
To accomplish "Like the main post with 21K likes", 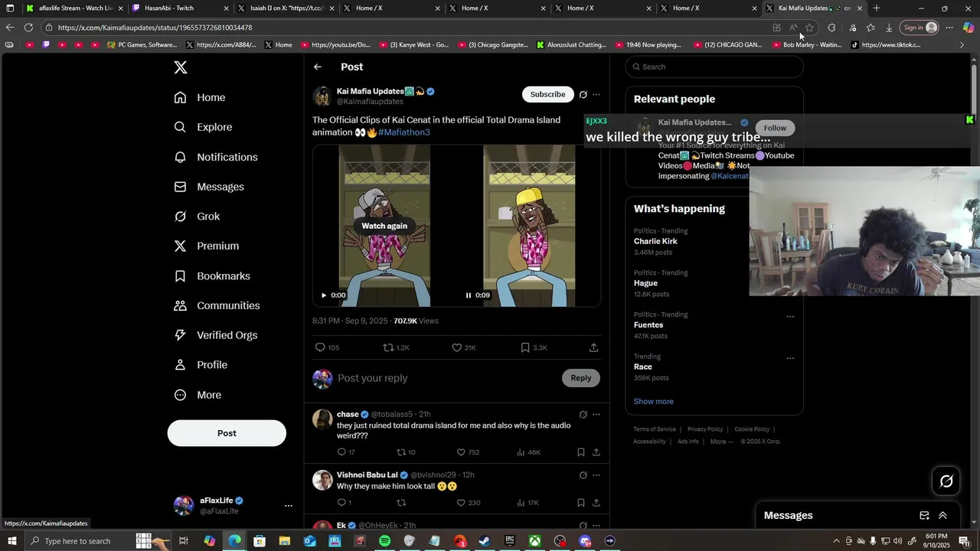I will (457, 347).
